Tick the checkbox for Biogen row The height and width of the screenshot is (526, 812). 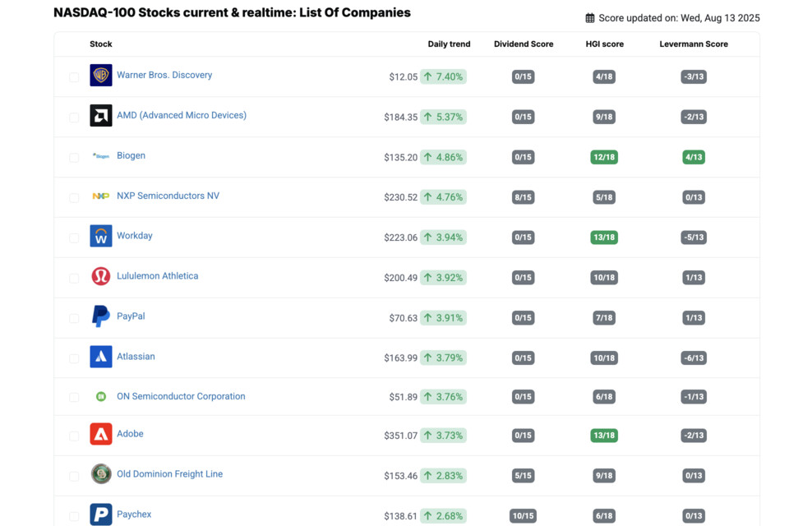tap(74, 157)
